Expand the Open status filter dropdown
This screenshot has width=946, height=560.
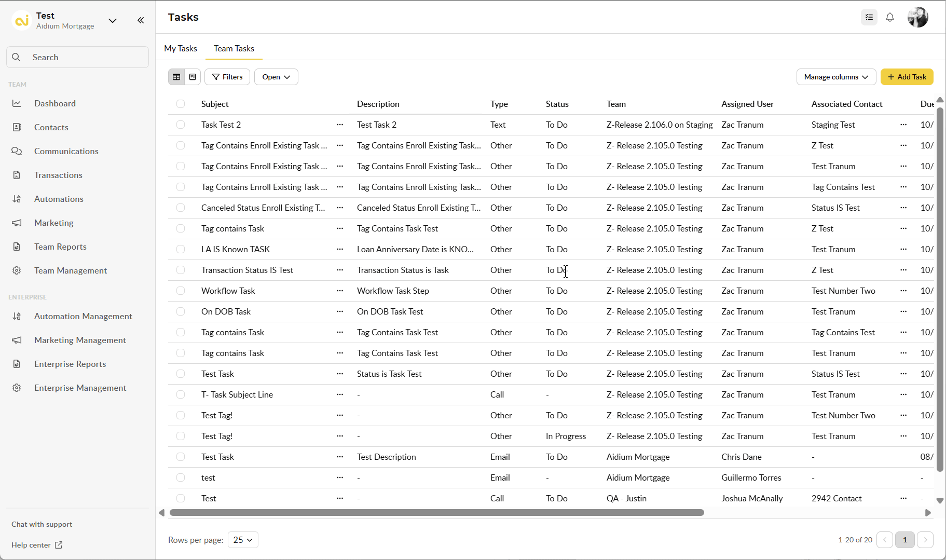pyautogui.click(x=276, y=77)
